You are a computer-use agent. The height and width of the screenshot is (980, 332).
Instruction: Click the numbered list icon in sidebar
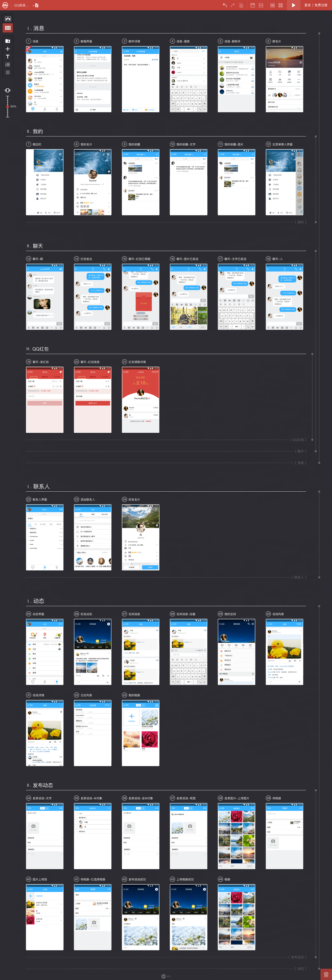[x=8, y=65]
